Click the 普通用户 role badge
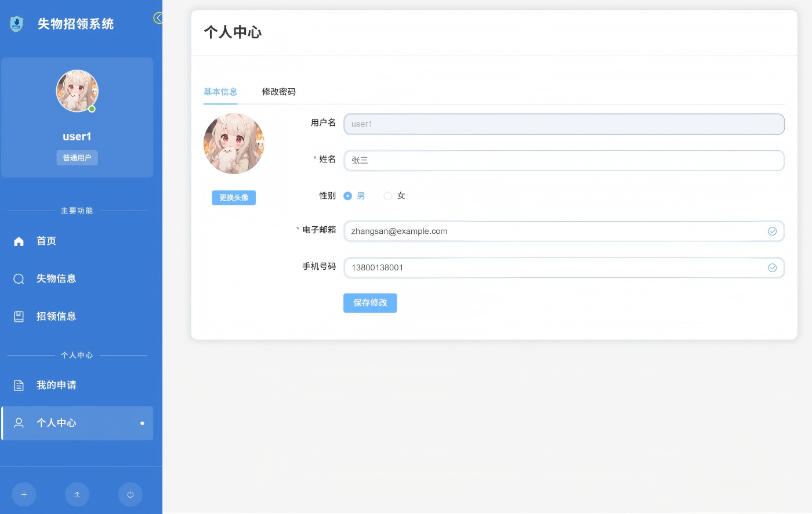 [77, 158]
